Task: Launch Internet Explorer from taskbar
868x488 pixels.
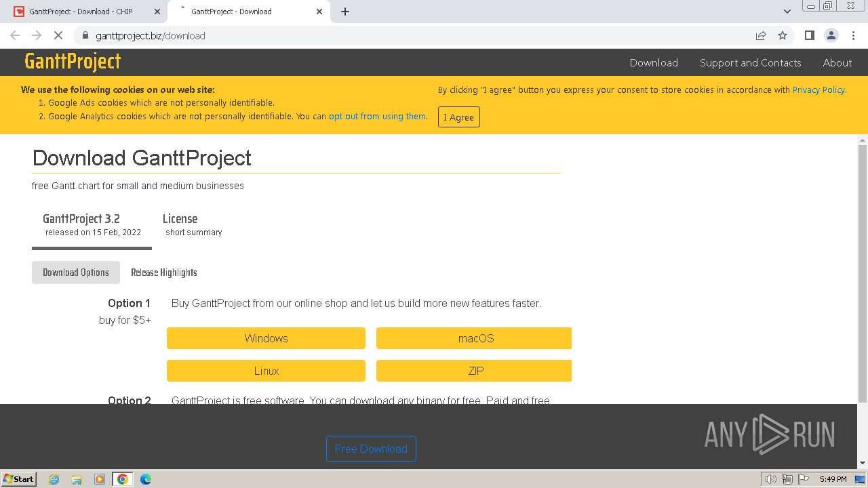Action: click(x=54, y=479)
